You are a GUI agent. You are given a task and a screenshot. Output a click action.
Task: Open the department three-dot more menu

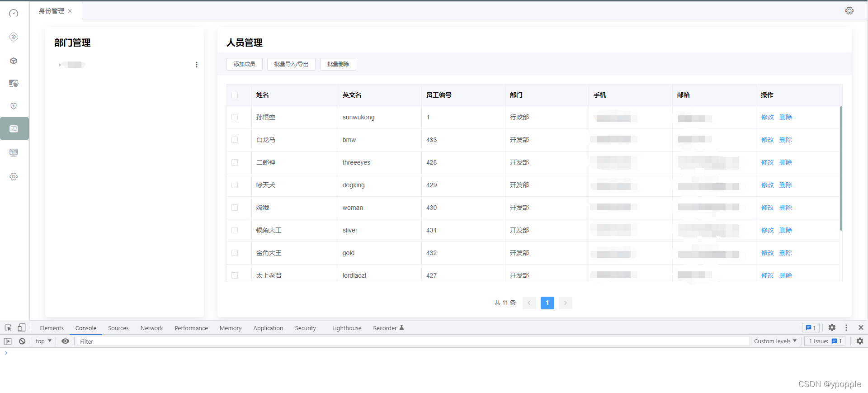point(196,65)
